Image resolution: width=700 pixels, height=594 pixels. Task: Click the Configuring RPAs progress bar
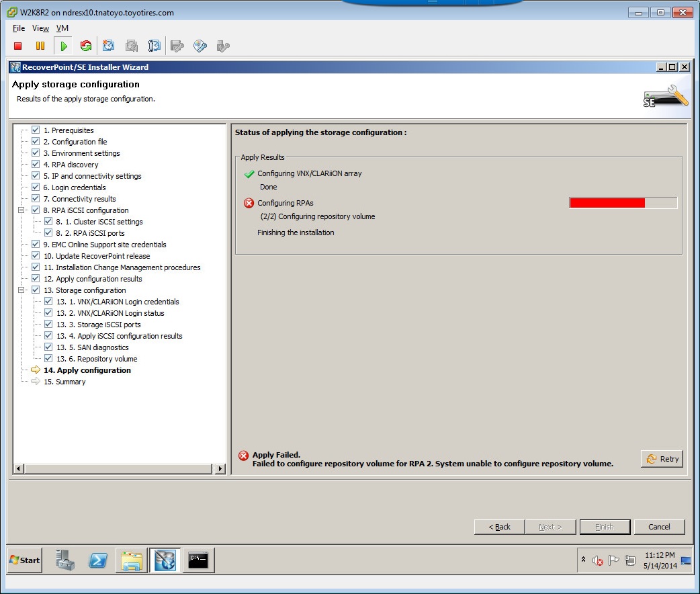[623, 202]
